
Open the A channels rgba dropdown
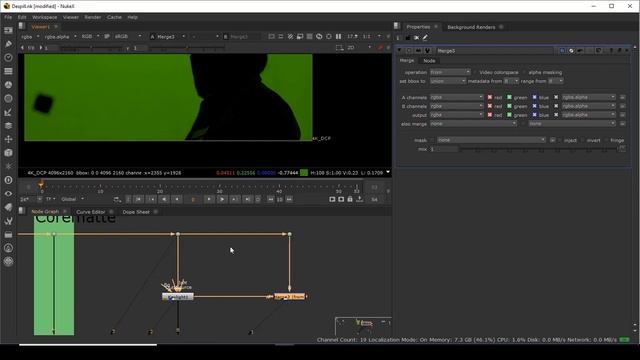coord(457,97)
